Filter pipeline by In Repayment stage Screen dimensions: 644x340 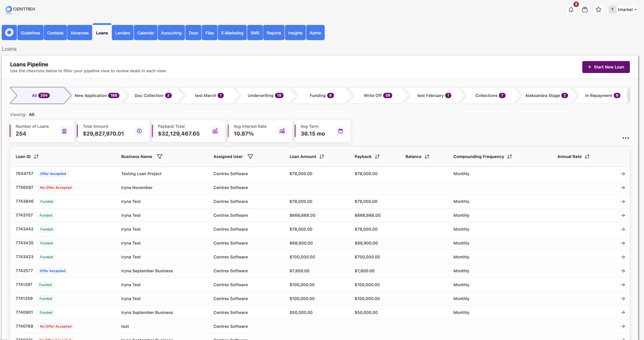[x=602, y=96]
